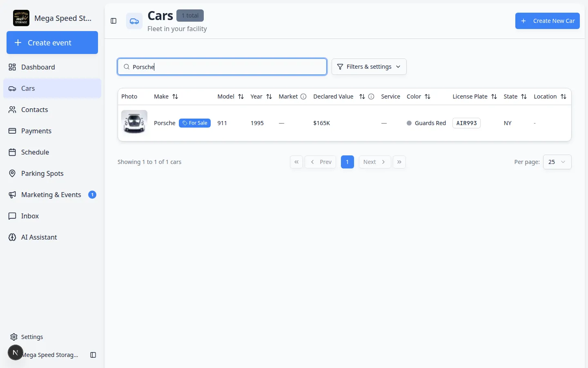588x368 pixels.
Task: Click the Declared Value info icon
Action: 371,96
